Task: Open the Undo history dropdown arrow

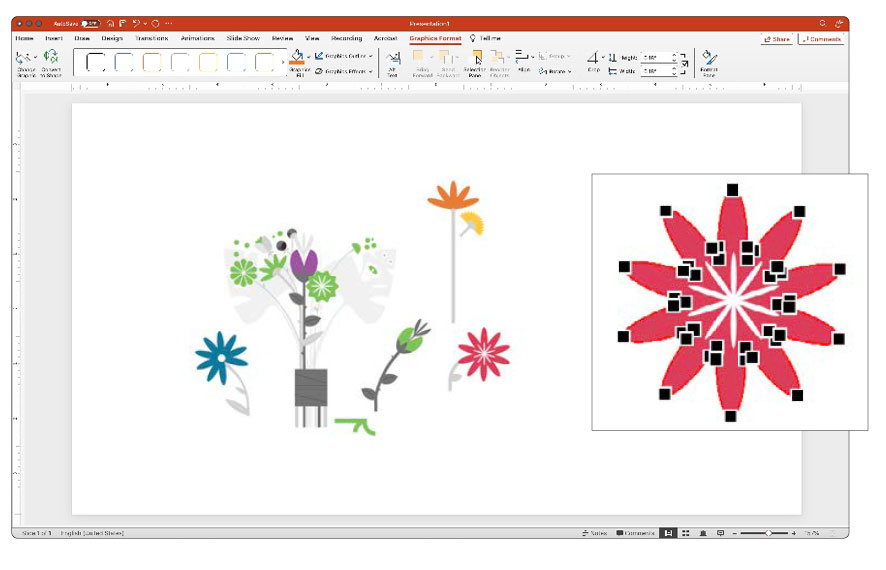Action: [x=145, y=24]
